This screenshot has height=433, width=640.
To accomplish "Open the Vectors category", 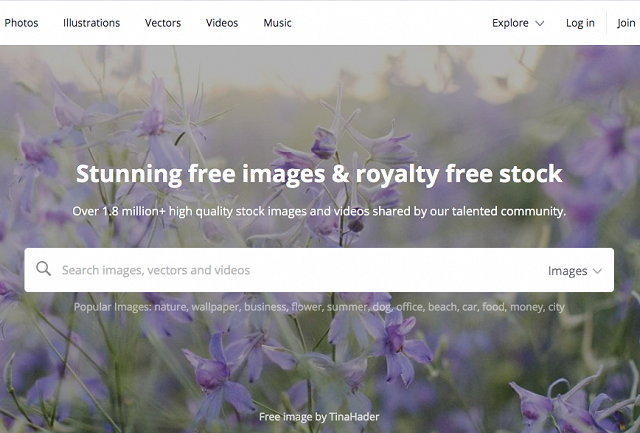I will point(163,23).
